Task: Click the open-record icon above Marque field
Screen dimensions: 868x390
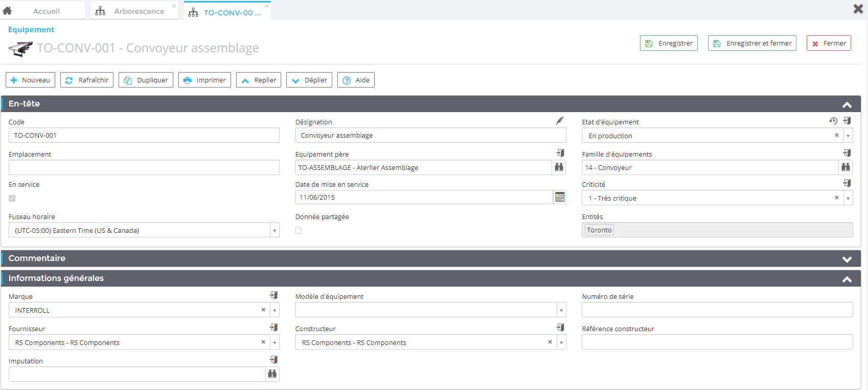Action: click(x=274, y=296)
